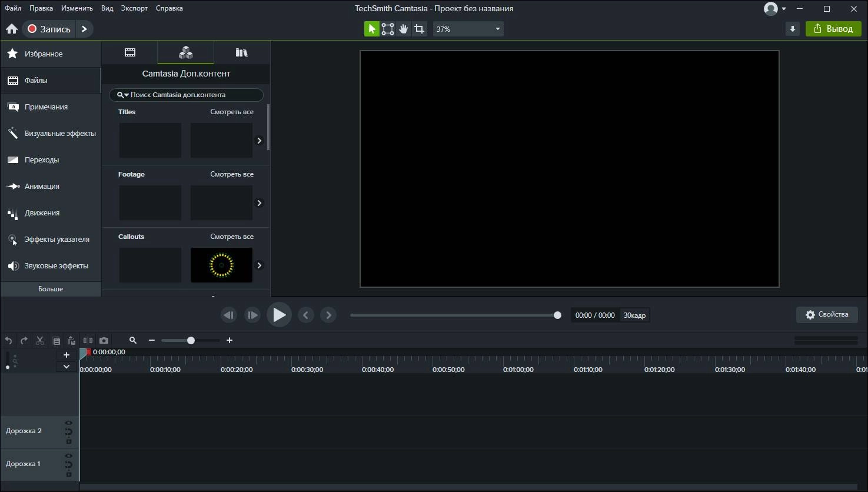The image size is (868, 492).
Task: Cut selection with the scissors icon
Action: (x=40, y=340)
